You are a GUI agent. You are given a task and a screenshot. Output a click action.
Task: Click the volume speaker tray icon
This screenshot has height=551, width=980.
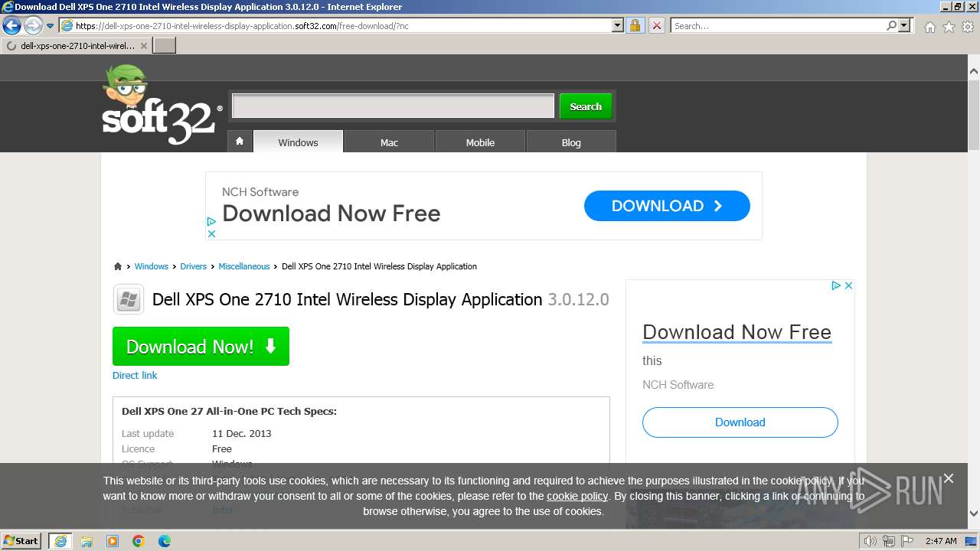871,541
